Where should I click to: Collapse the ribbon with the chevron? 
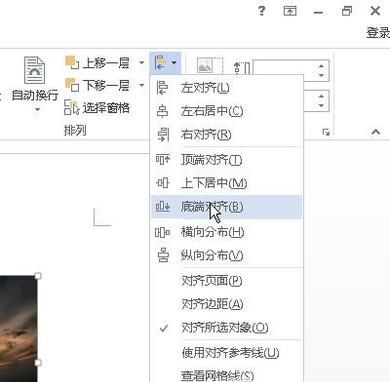point(376,132)
